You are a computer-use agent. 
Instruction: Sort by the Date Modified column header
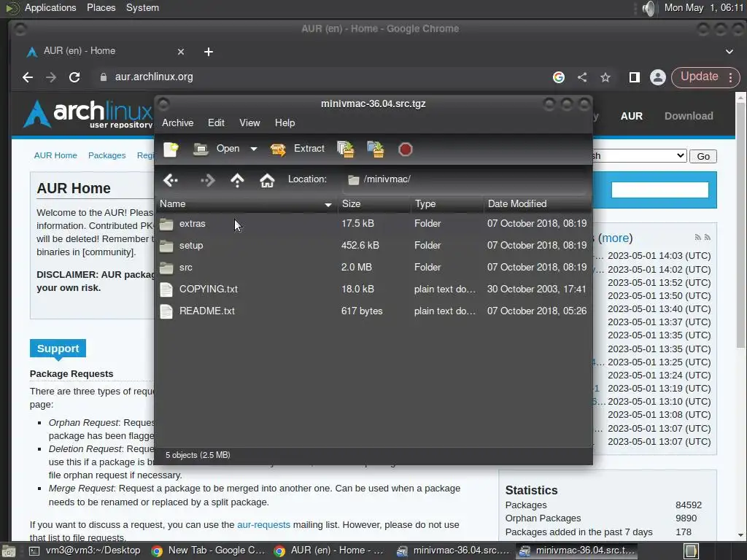(538, 204)
